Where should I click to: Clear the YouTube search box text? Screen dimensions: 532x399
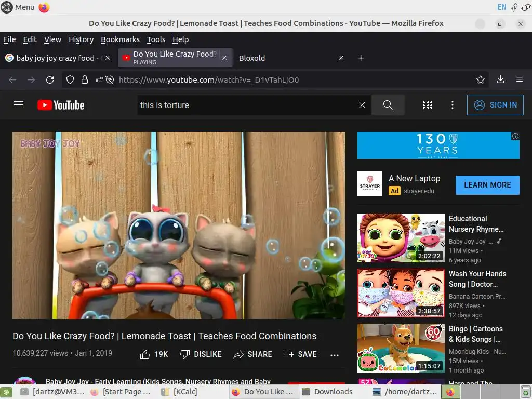pos(362,105)
